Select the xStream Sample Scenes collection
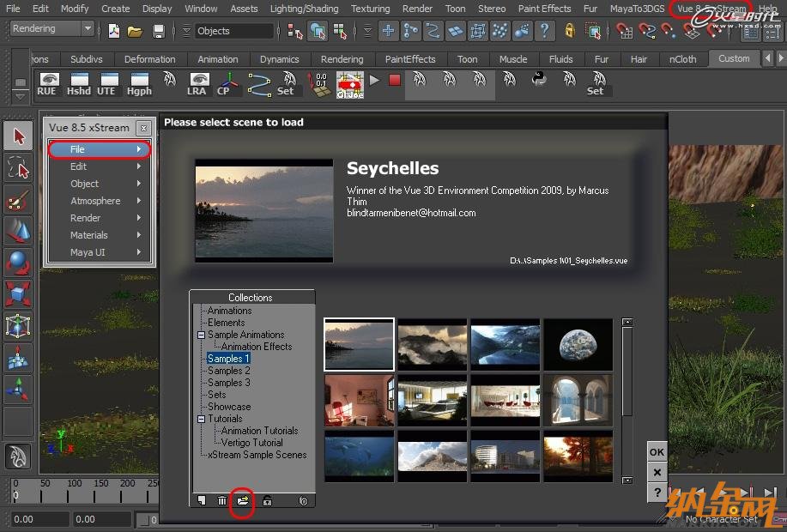Viewport: 787px width, 532px height. pos(257,455)
